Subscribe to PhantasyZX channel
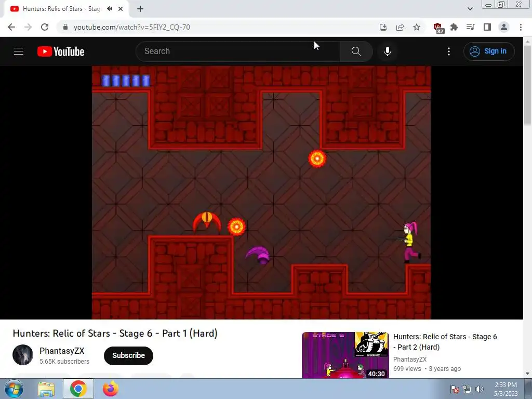Image resolution: width=532 pixels, height=399 pixels. (128, 355)
